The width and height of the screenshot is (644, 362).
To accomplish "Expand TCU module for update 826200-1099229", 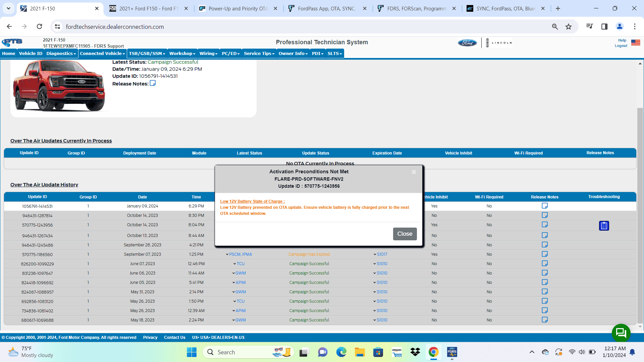I will point(239,264).
